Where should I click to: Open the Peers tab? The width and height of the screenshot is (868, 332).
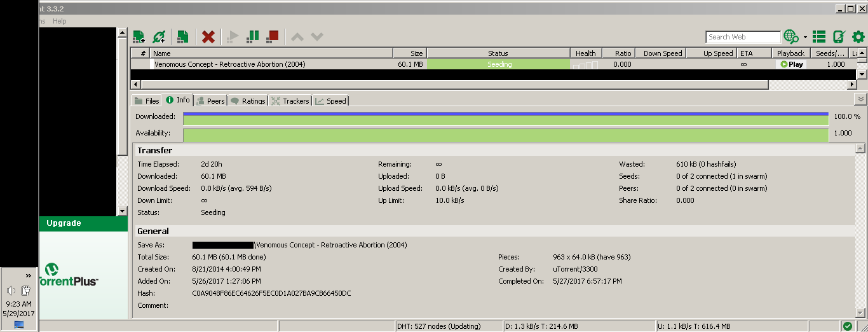pos(210,100)
